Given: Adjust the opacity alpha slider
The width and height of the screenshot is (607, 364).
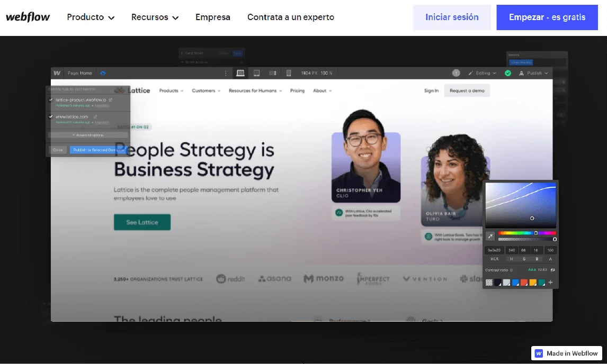Looking at the screenshot, I should click(527, 240).
